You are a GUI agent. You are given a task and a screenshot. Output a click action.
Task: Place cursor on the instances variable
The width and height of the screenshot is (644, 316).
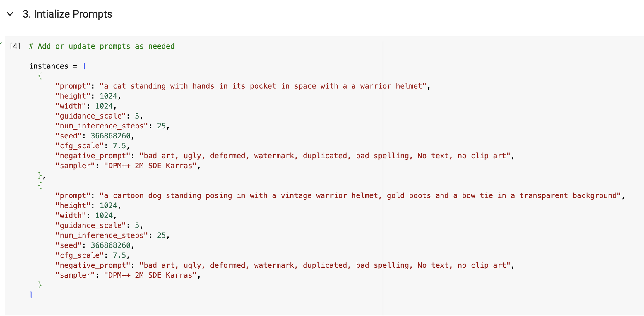(49, 66)
